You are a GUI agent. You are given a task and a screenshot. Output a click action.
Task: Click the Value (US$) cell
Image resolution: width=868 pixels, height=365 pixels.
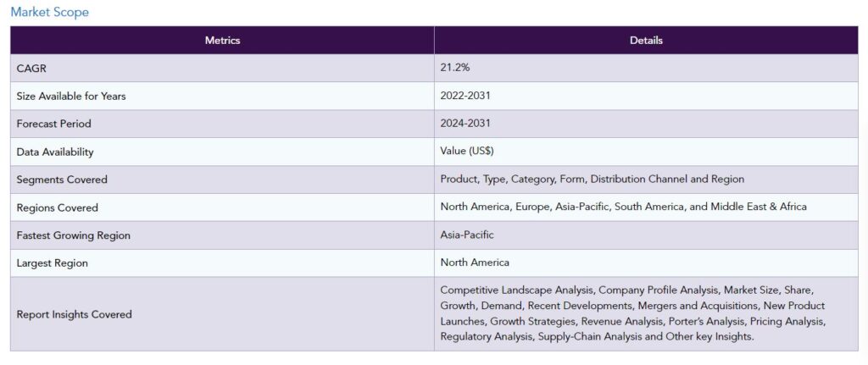[x=467, y=152]
